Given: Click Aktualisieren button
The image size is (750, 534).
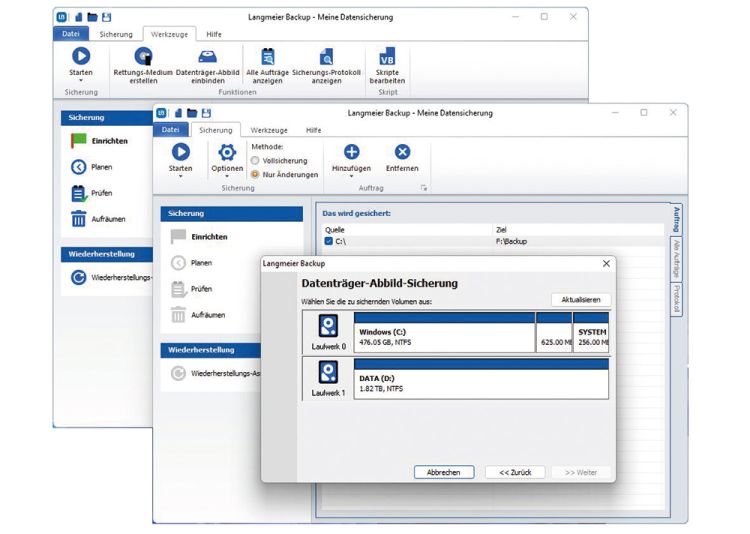Looking at the screenshot, I should [x=581, y=300].
